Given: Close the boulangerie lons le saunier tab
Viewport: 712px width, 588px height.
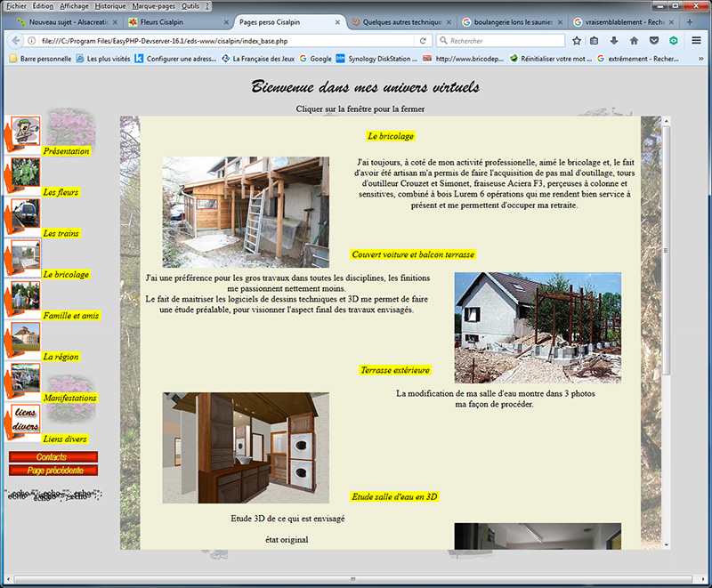Looking at the screenshot, I should tap(560, 22).
